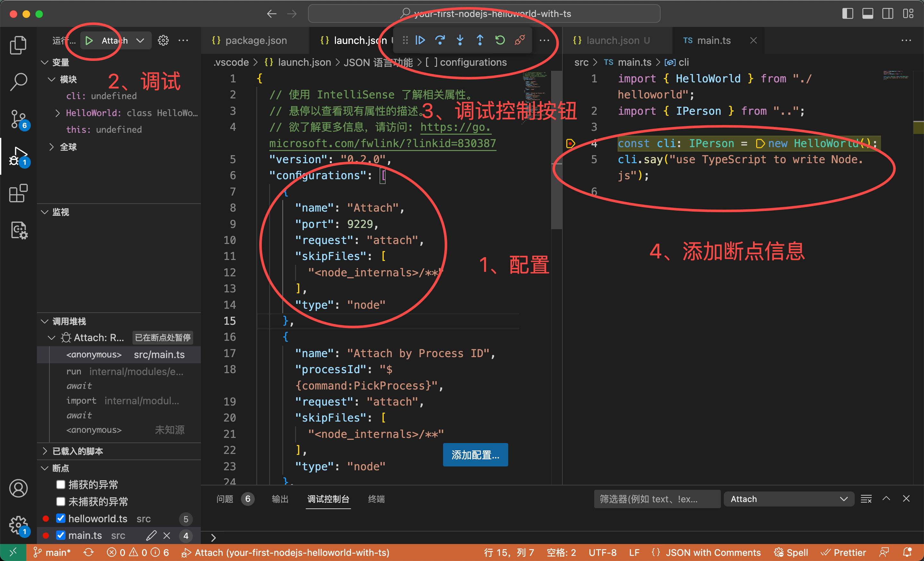Click the Spell status bar item
The image size is (924, 561).
(x=791, y=552)
